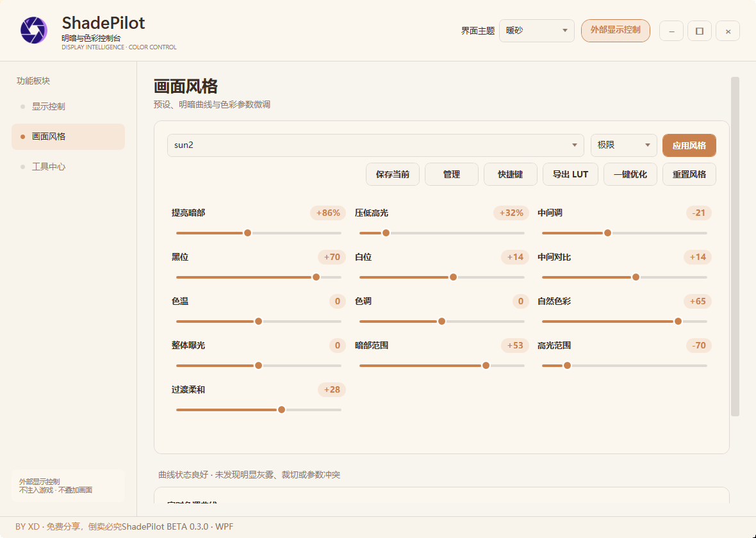756x538 pixels.
Task: Run 一键优化 optimization
Action: (630, 174)
